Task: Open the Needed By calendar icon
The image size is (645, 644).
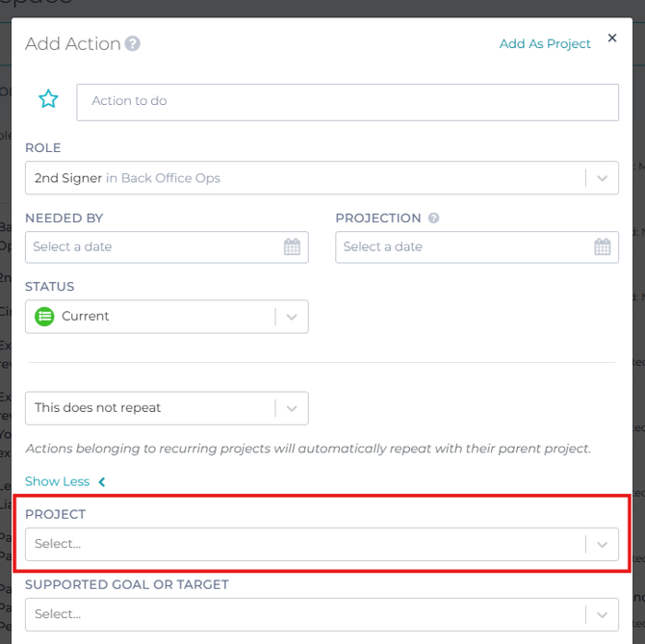Action: click(293, 246)
